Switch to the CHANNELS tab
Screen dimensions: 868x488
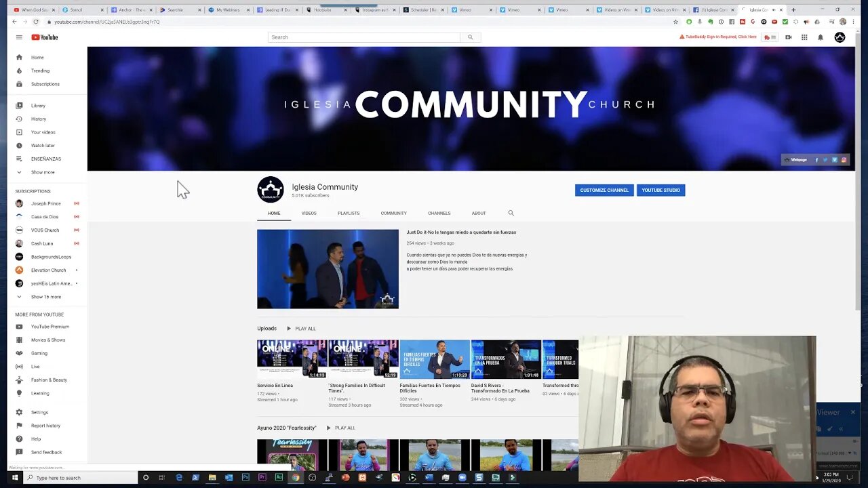pos(439,213)
